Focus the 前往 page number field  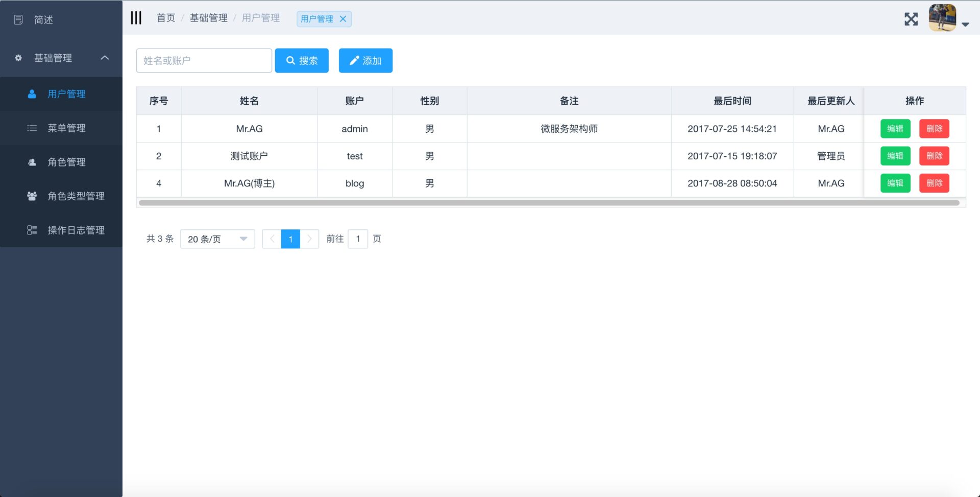click(358, 239)
